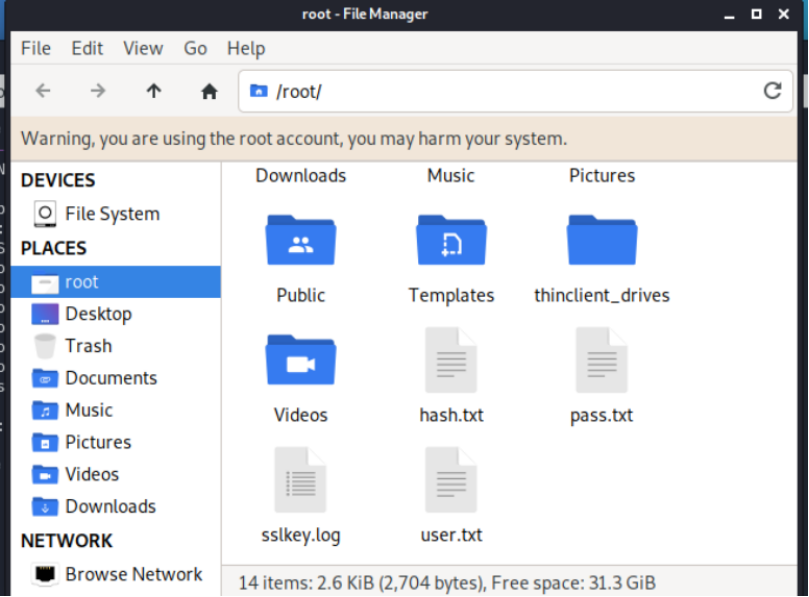Click the /root/ location path field
The height and width of the screenshot is (597, 809).
(500, 91)
